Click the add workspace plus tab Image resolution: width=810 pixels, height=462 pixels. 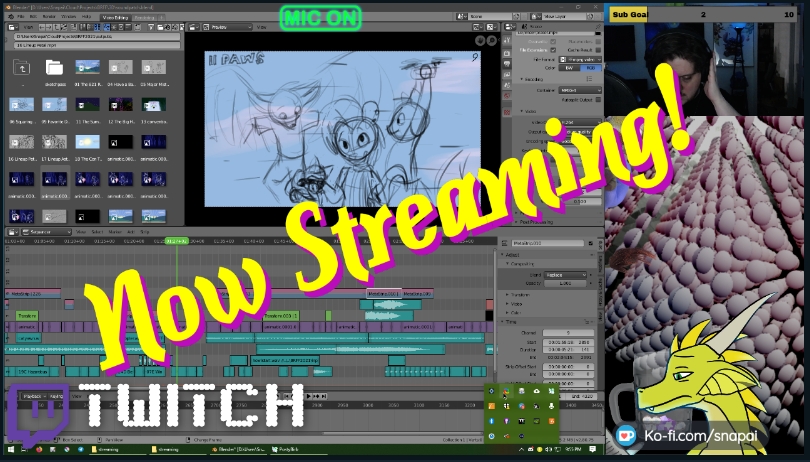pyautogui.click(x=162, y=18)
